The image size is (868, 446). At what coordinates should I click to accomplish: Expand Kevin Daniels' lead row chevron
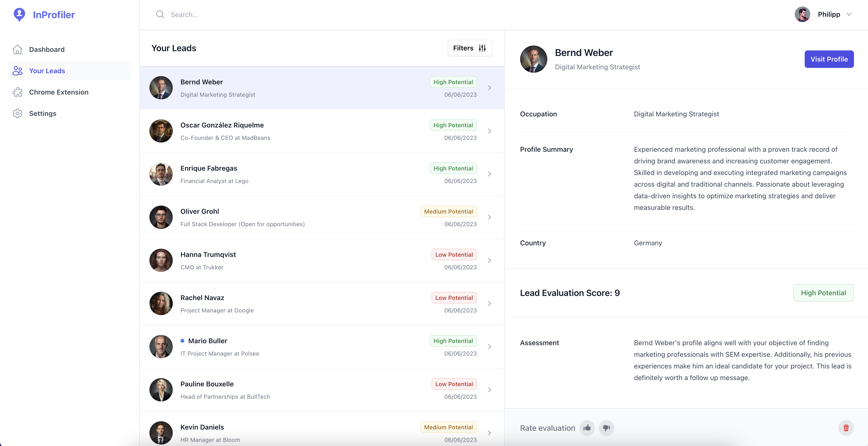489,433
